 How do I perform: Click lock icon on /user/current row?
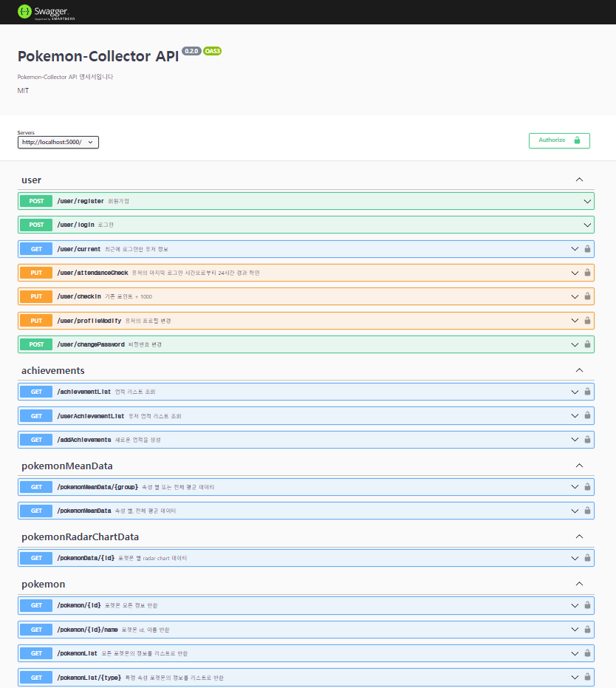[587, 249]
